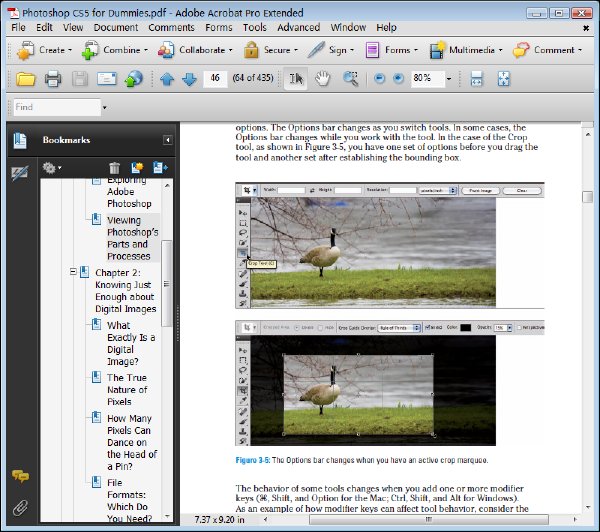This screenshot has width=600, height=532.
Task: Open the Advanced menu
Action: tap(299, 28)
